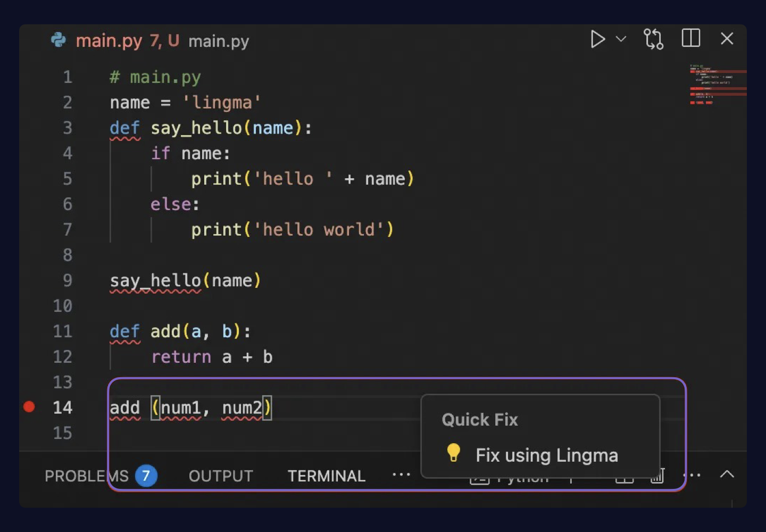The image size is (766, 532).
Task: Click line number 3 in the gutter
Action: 68,128
